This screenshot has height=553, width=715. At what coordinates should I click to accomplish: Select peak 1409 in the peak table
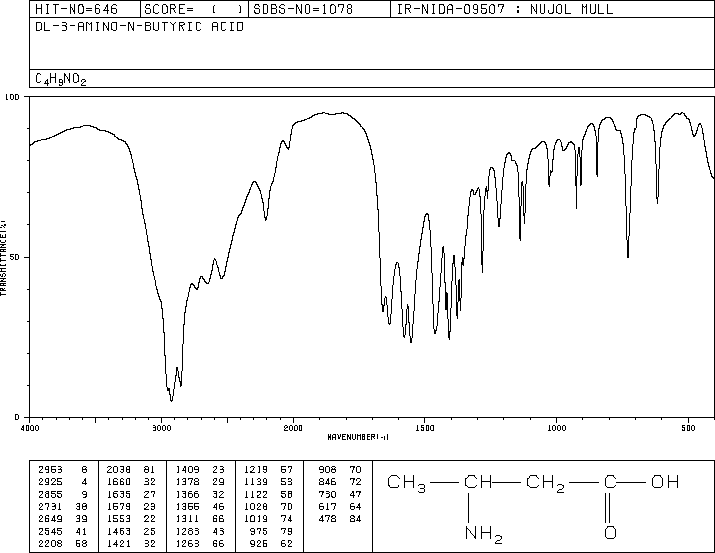pyautogui.click(x=187, y=470)
